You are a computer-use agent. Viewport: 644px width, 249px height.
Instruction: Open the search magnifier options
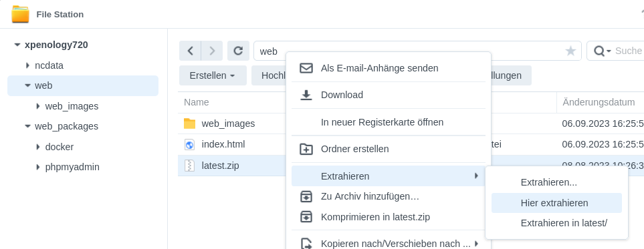(602, 51)
